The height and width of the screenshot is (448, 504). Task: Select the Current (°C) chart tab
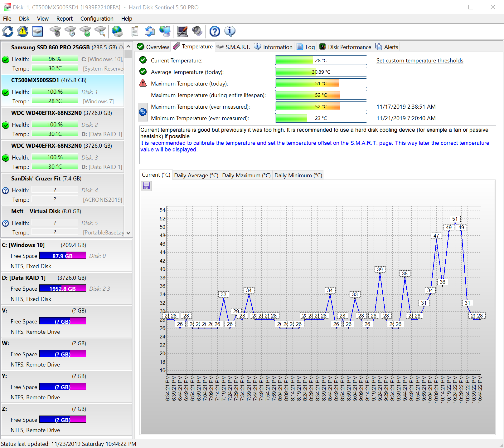tap(156, 175)
